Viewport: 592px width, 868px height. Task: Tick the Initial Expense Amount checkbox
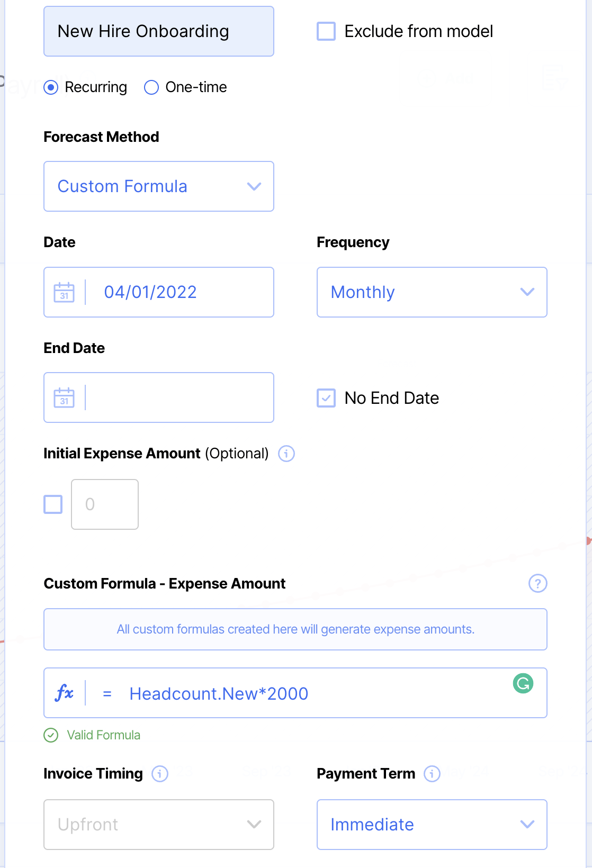[x=53, y=504]
